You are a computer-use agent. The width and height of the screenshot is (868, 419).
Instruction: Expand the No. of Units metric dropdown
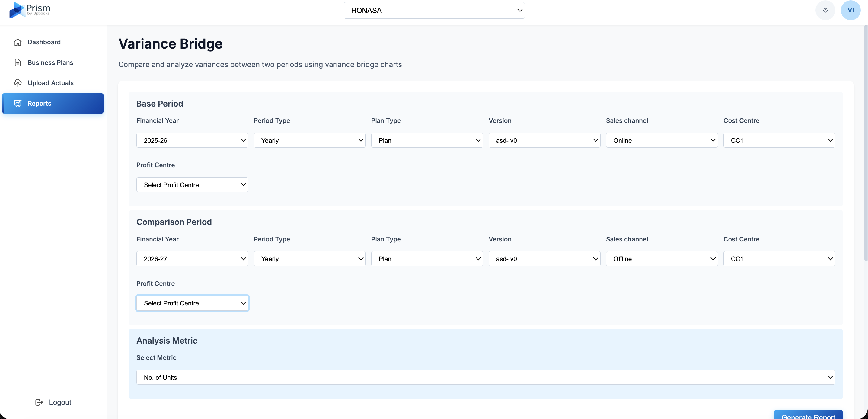485,377
